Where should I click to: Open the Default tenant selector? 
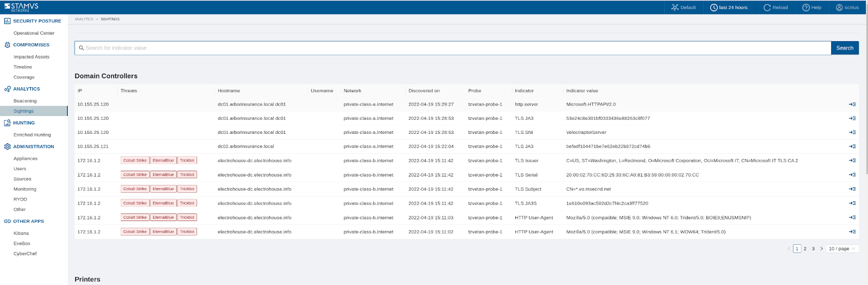[684, 8]
